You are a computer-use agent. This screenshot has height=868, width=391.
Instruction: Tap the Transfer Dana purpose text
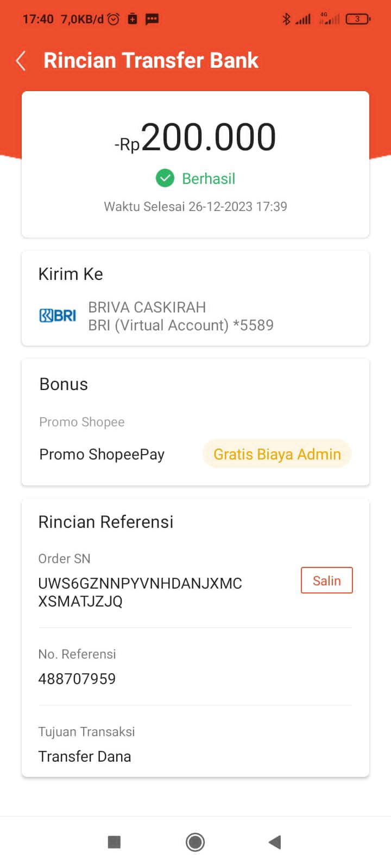85,756
